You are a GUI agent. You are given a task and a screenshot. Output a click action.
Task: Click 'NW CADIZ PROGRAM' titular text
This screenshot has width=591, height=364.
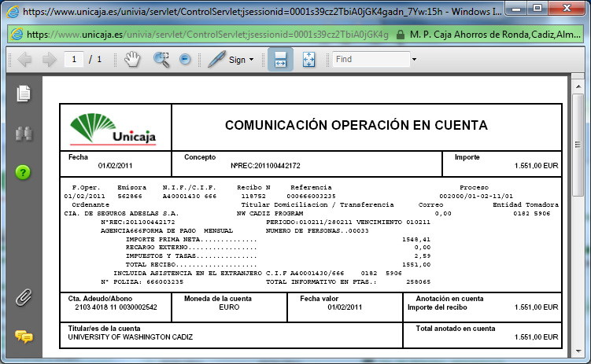tap(270, 213)
